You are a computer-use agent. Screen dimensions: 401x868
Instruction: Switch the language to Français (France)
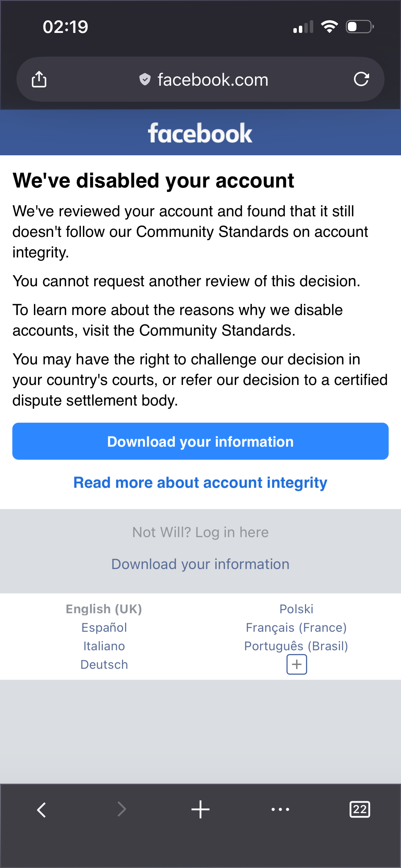296,627
